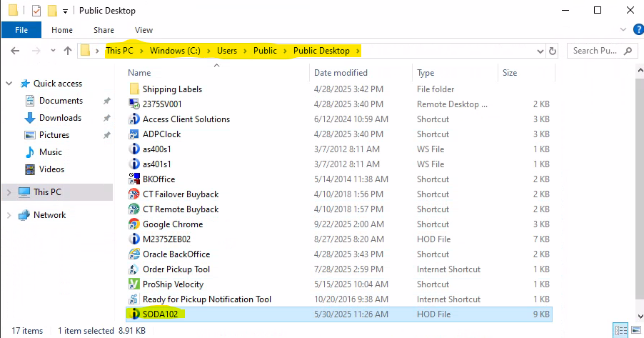Click the Refresh button beside address bar

(552, 51)
